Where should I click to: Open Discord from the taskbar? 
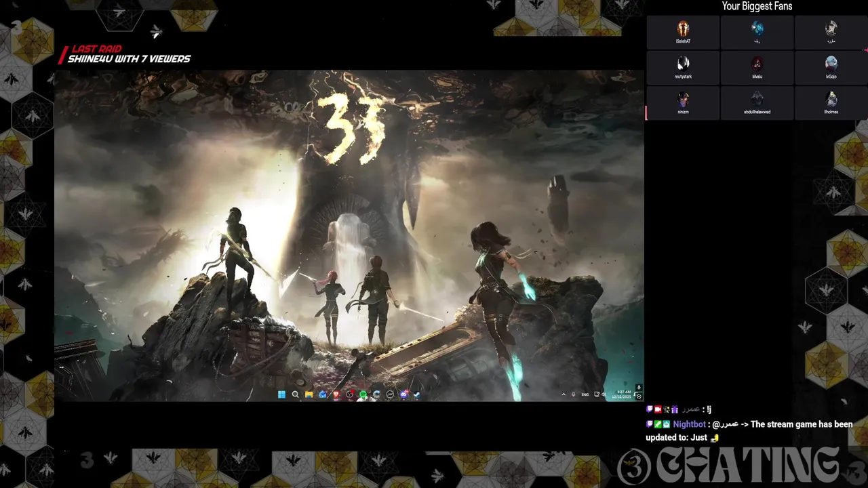pos(404,394)
